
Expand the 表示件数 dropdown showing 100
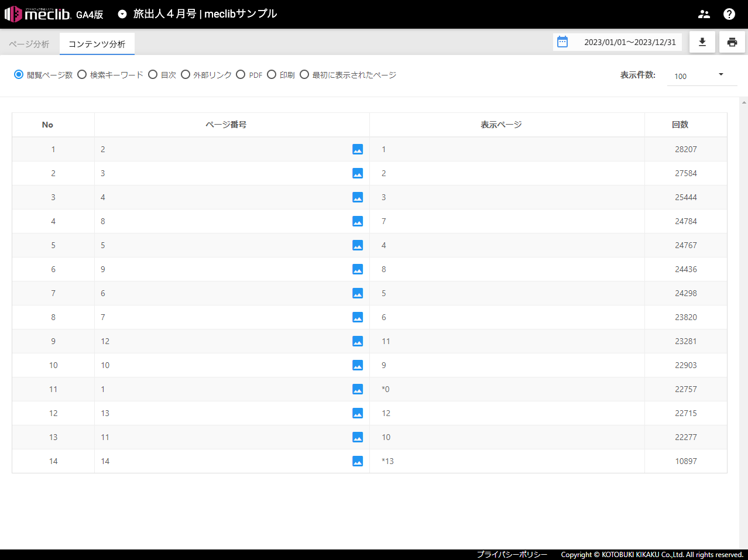(701, 75)
